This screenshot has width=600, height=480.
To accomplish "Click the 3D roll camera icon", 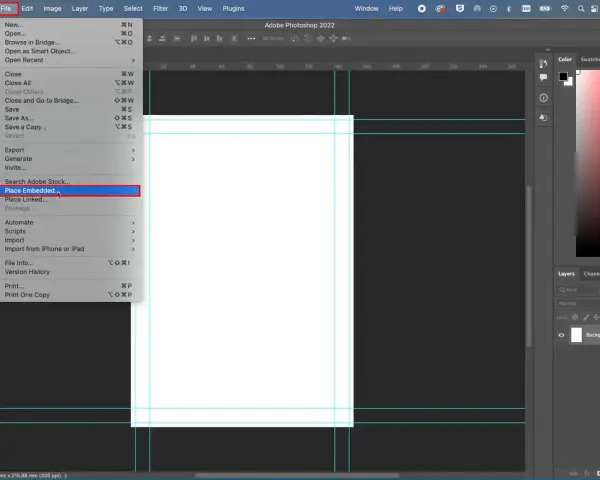I will pyautogui.click(x=308, y=38).
